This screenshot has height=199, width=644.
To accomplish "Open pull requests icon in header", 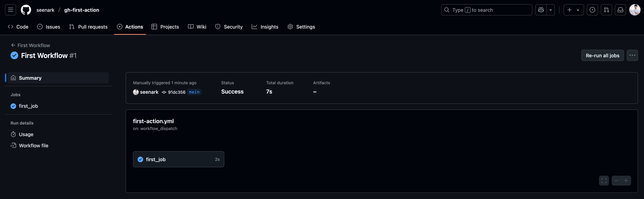I will 606,10.
